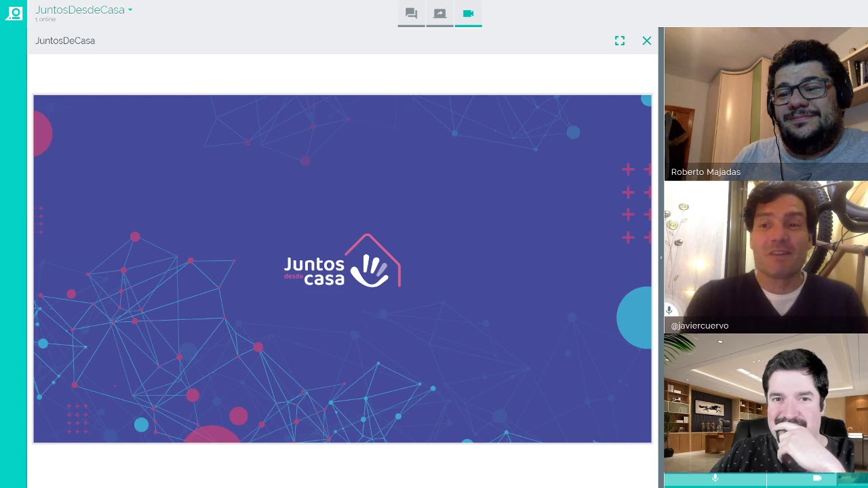Click the app logo in the sidebar

(14, 14)
